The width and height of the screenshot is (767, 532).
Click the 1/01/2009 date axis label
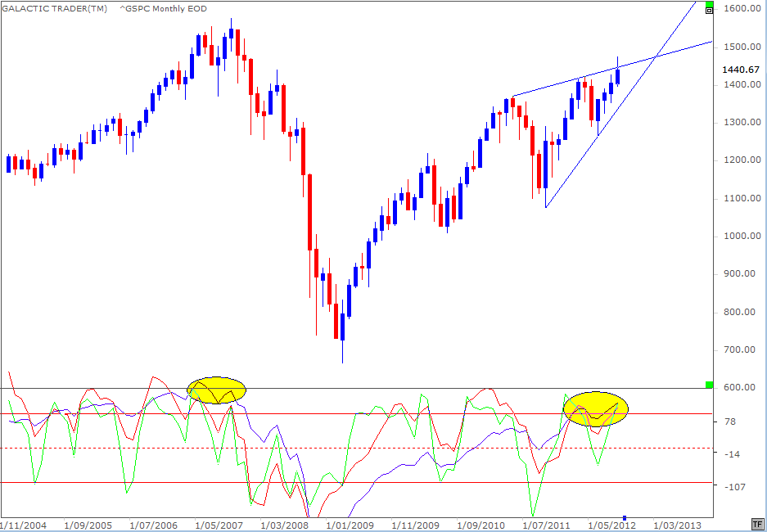350,525
